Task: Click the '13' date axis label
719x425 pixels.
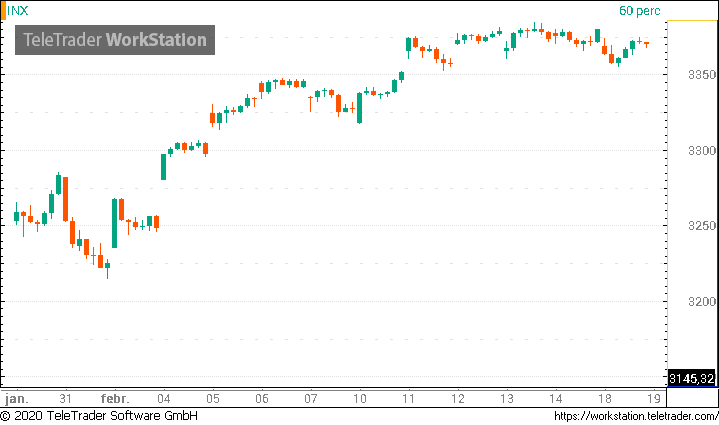Action: tap(507, 398)
